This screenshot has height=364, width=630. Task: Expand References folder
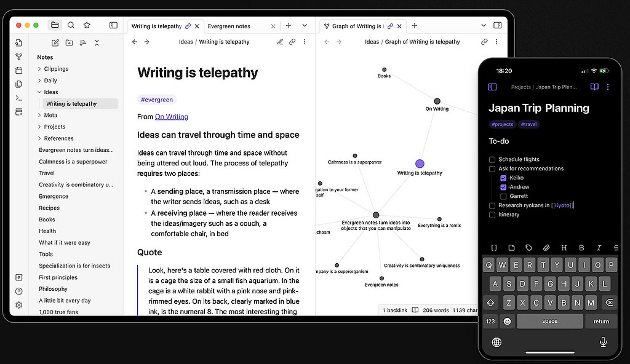coord(39,138)
